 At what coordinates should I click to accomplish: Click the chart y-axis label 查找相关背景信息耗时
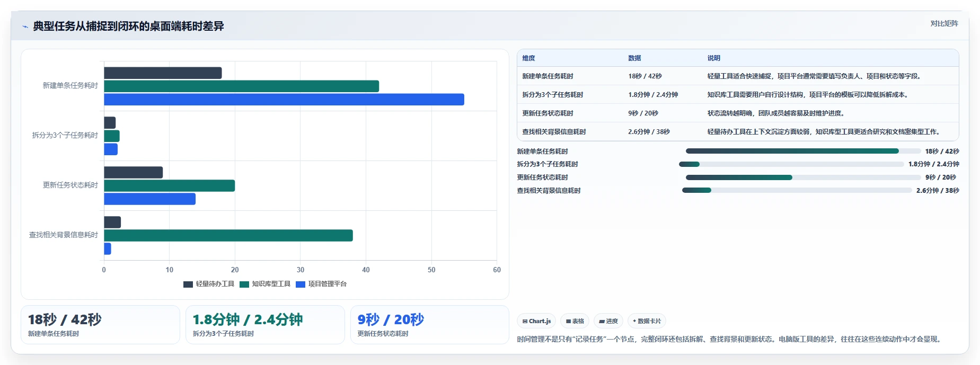(64, 235)
